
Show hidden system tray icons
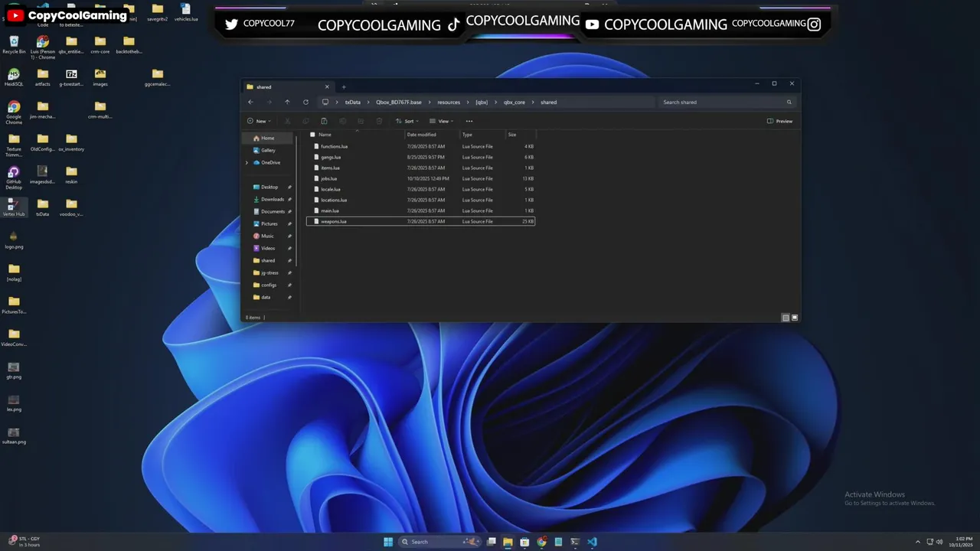pos(918,542)
